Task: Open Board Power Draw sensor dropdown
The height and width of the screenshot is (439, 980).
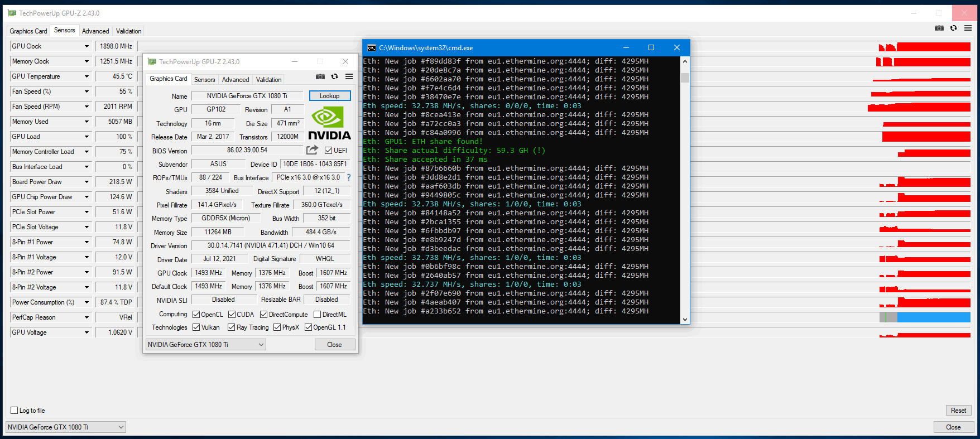Action: [87, 182]
